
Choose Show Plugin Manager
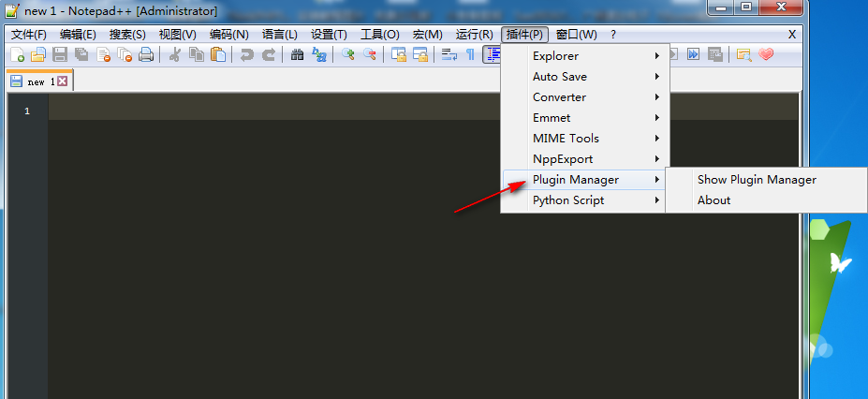(766, 180)
